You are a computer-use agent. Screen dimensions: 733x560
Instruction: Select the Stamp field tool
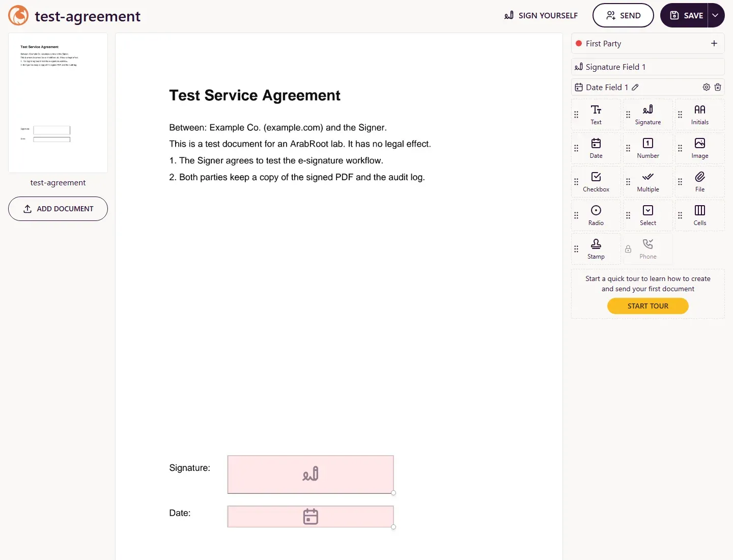coord(596,249)
